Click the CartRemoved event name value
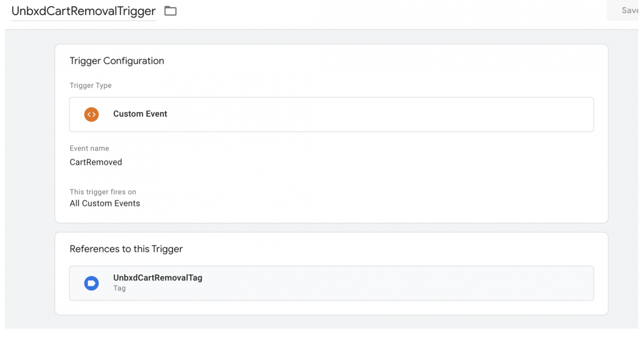644x337 pixels. (96, 162)
